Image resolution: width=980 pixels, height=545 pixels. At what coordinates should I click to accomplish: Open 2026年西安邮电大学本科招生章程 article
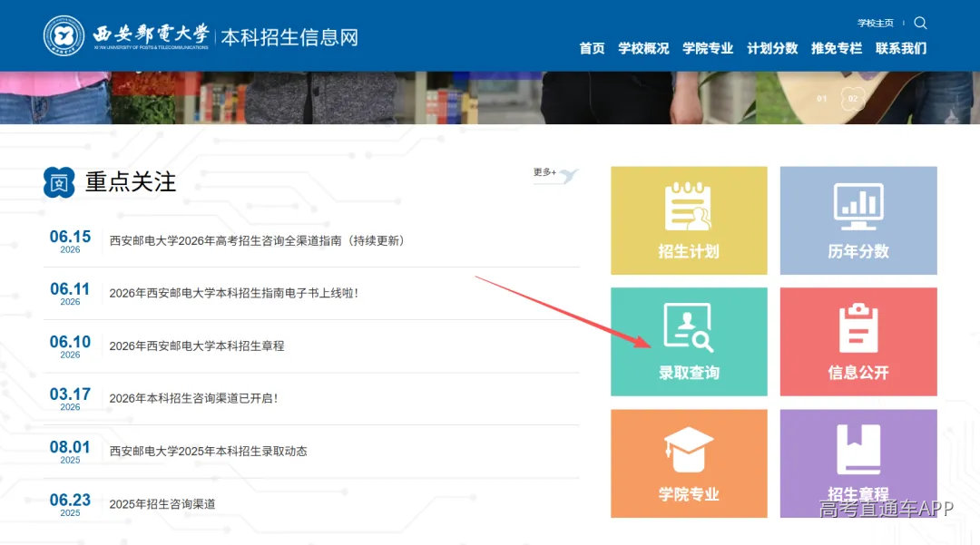(x=197, y=345)
